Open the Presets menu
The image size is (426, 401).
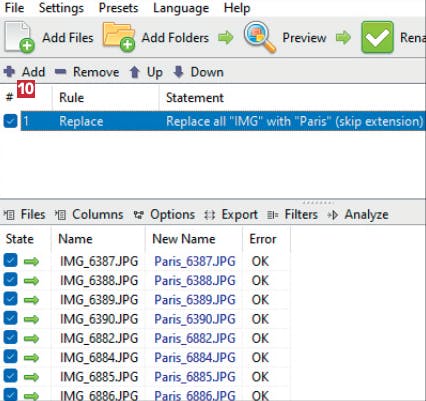point(118,8)
